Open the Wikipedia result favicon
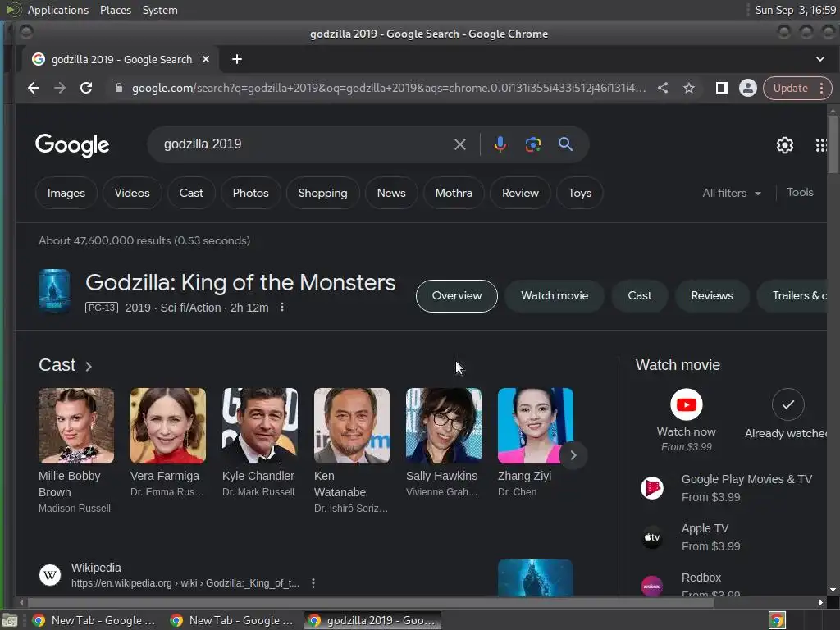 point(50,575)
